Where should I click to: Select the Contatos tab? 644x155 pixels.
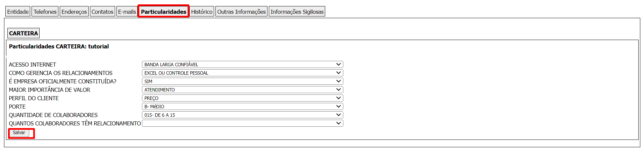[102, 12]
